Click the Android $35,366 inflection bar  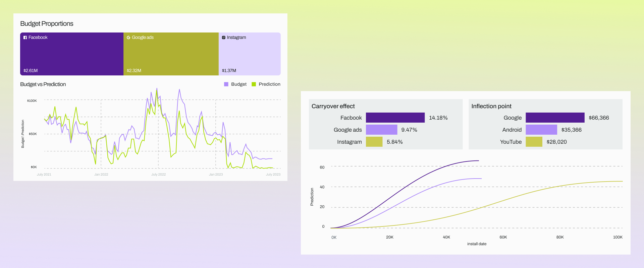click(541, 130)
